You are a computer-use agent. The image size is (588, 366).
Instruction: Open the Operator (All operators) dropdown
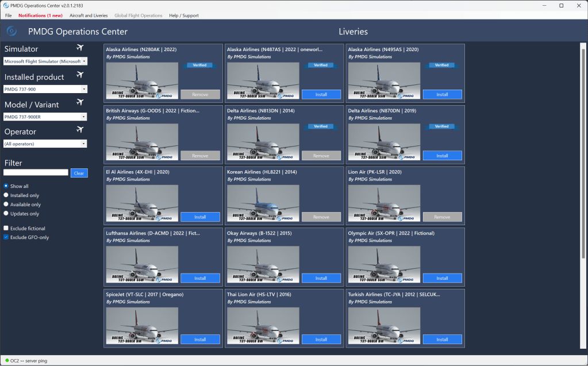click(45, 144)
